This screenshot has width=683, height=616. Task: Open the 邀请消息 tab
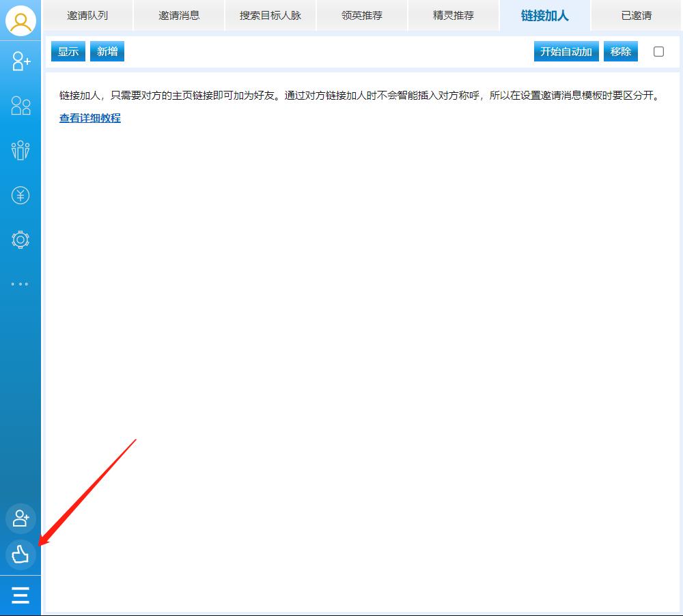click(178, 15)
